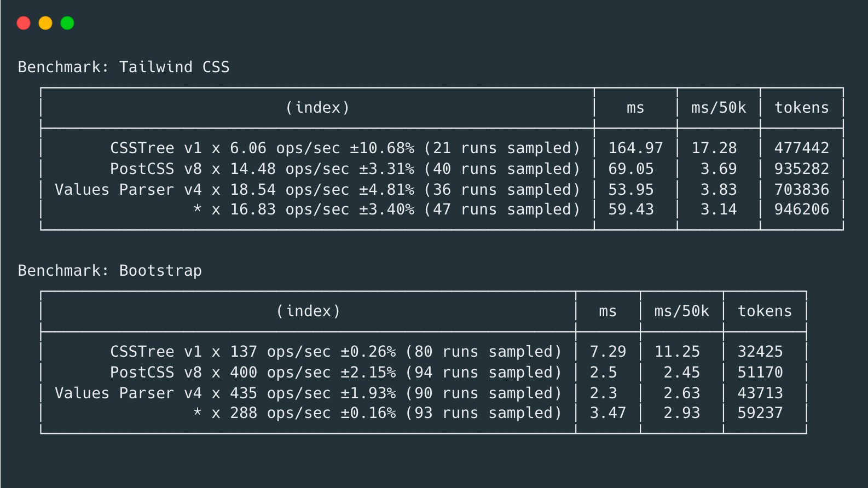Select row "PostCSS v8 x 14.48 ops/sec"
This screenshot has width=868, height=488.
[x=442, y=169]
